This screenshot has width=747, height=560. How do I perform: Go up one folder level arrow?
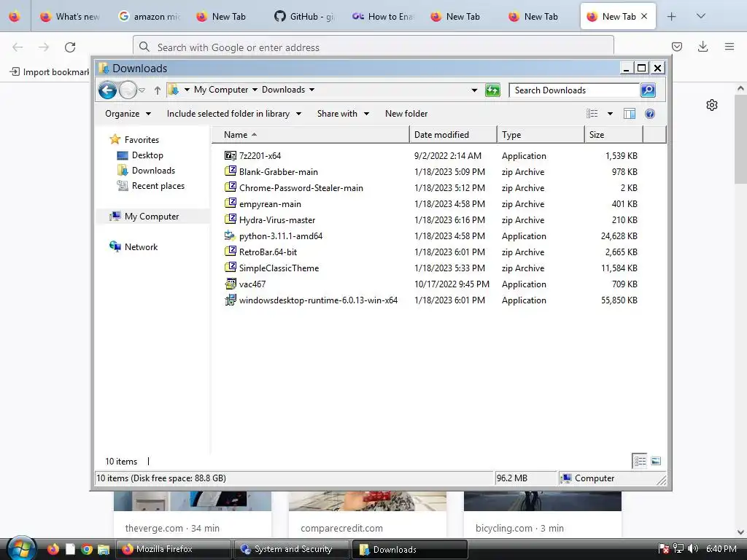(x=158, y=90)
